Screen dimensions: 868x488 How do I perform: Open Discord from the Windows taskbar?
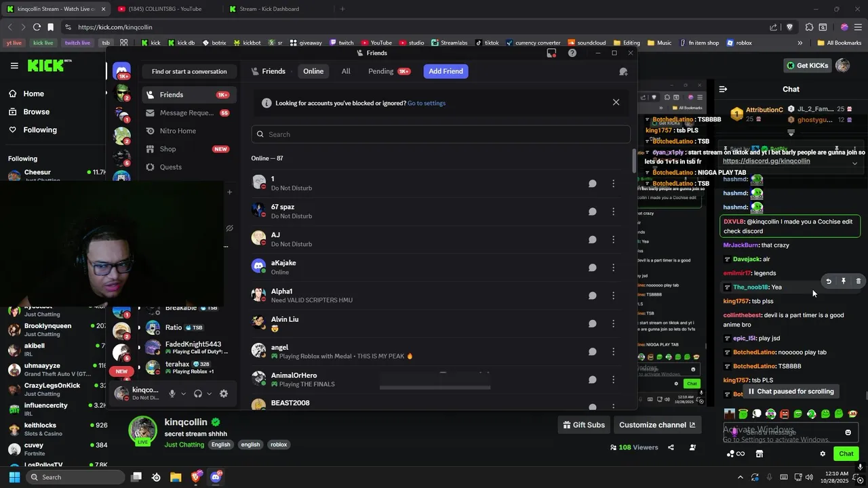tap(216, 477)
